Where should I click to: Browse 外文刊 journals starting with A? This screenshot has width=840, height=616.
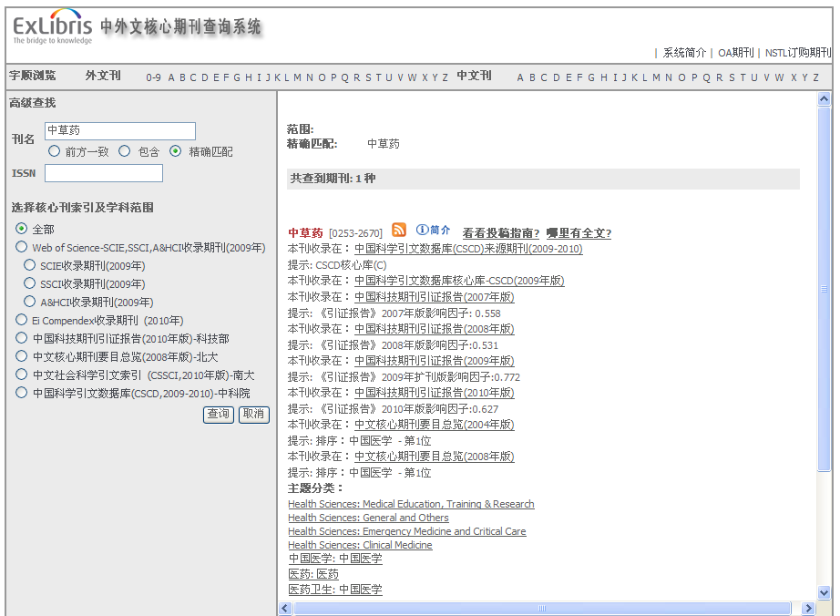pos(171,77)
